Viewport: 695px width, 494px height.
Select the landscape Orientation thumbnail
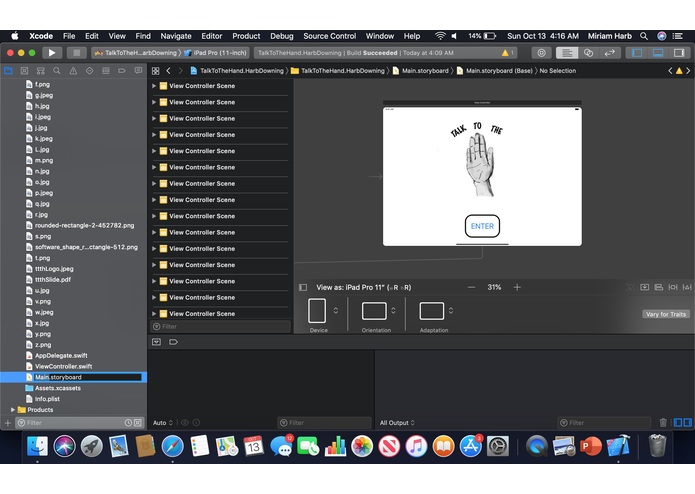click(x=374, y=311)
